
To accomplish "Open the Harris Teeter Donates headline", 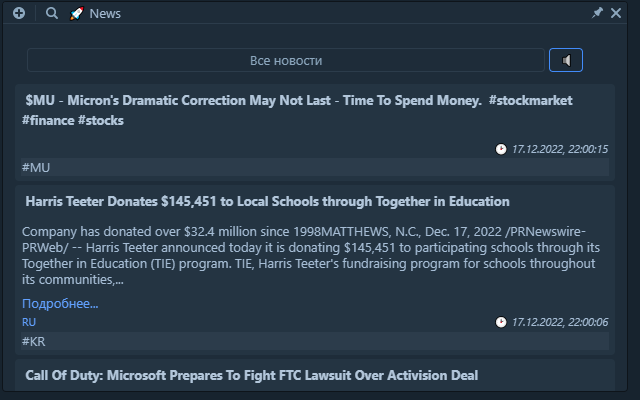I will [267, 202].
